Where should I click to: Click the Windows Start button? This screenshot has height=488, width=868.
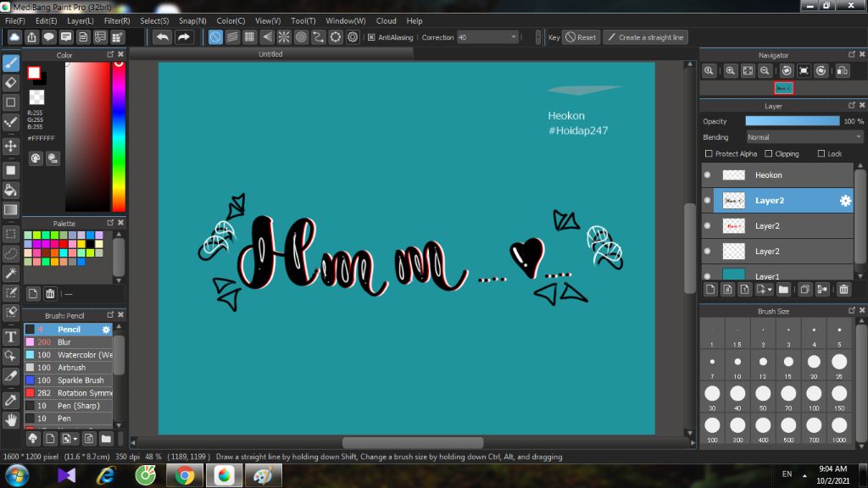17,475
